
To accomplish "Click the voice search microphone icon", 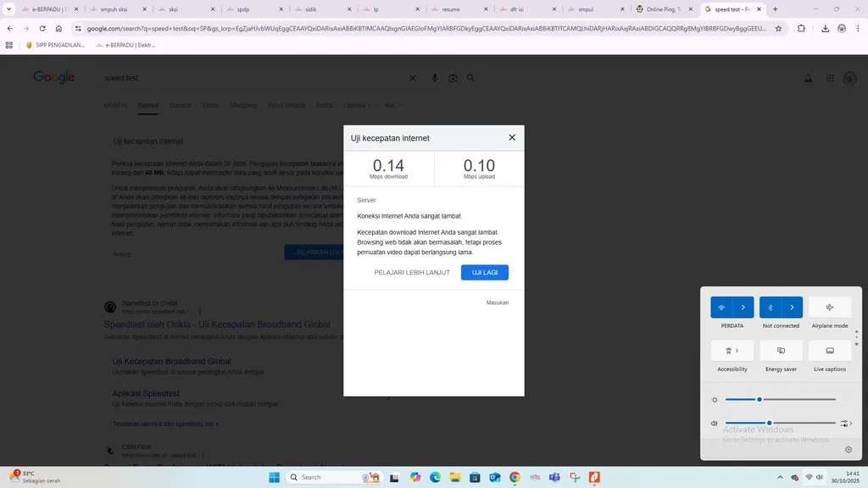I will point(435,78).
